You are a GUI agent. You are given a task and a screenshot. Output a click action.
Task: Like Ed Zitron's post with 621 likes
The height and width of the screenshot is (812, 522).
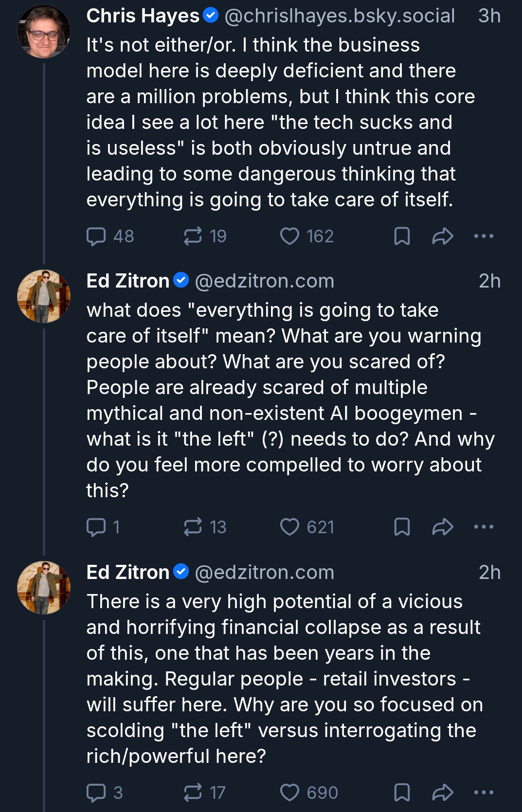[290, 527]
